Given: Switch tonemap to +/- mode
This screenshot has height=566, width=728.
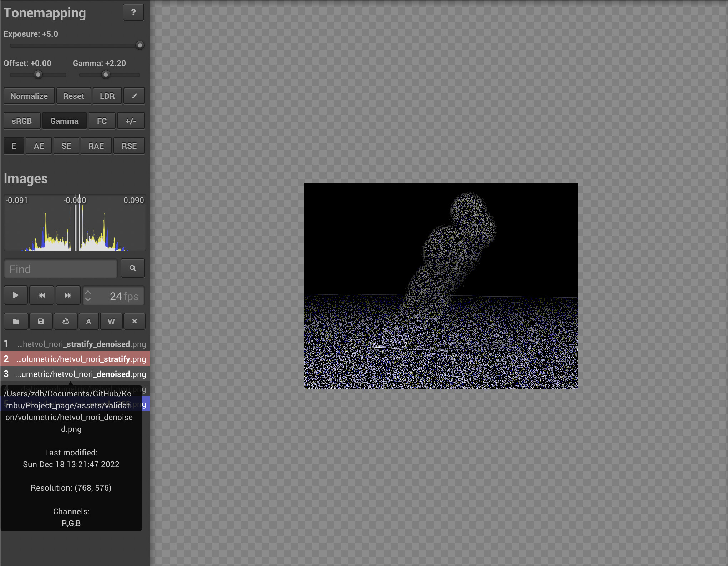Looking at the screenshot, I should click(x=131, y=121).
